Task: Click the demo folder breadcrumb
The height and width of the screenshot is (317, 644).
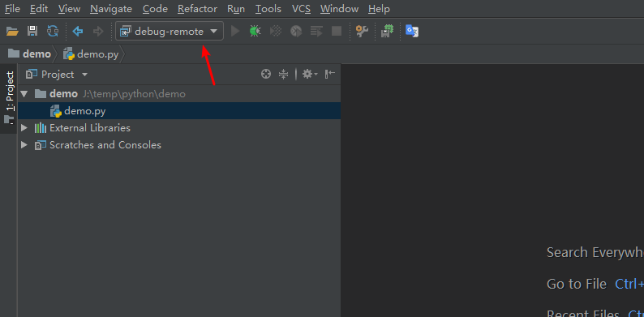Action: pos(29,54)
